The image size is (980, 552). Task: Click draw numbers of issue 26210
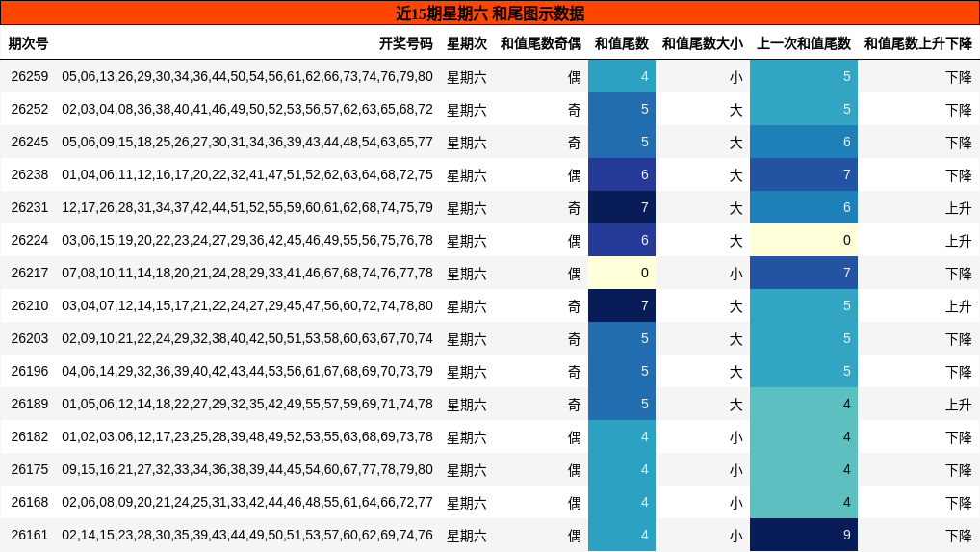click(246, 305)
